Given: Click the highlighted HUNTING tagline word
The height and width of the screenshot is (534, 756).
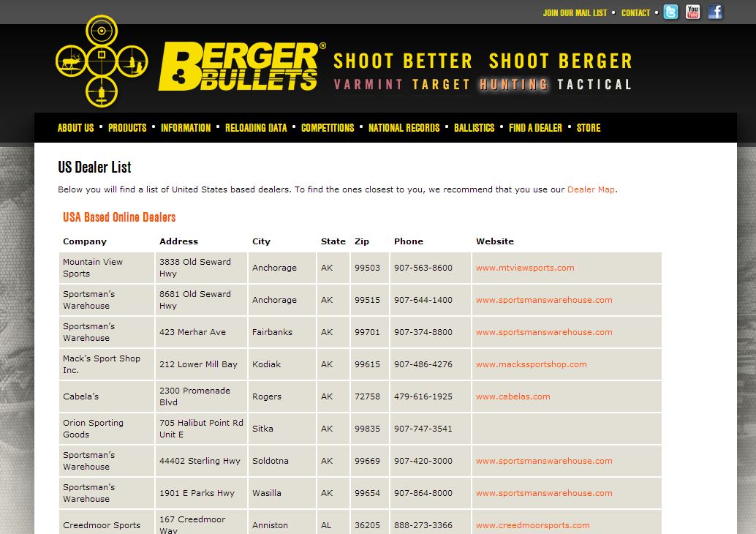Looking at the screenshot, I should coord(514,84).
